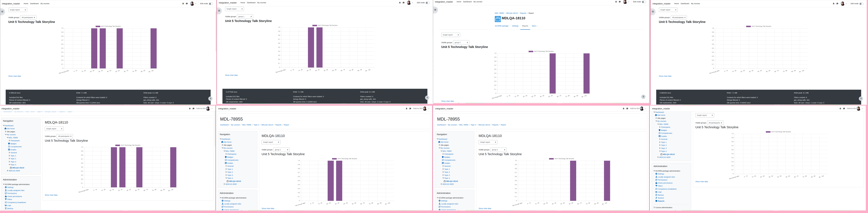Viewport: 868px width, 213px height.
Task: Open the group 2 dropdown under the Reports tab
Action: click(461, 42)
